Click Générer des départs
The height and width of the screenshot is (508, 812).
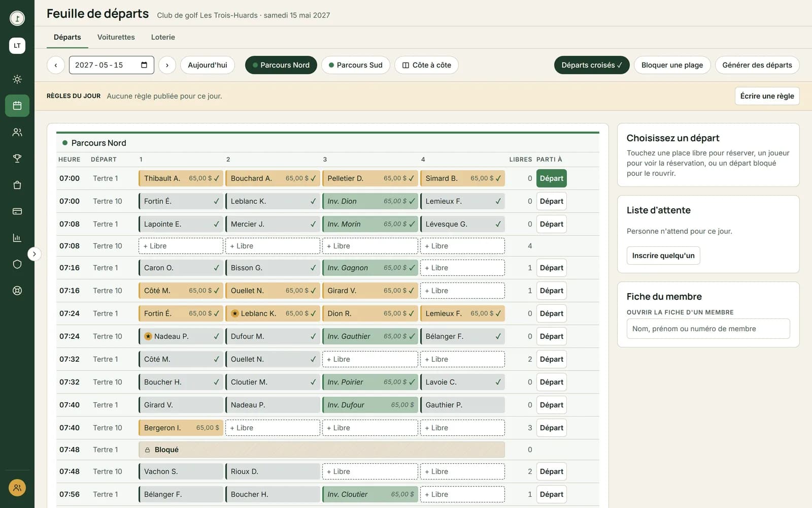click(757, 65)
